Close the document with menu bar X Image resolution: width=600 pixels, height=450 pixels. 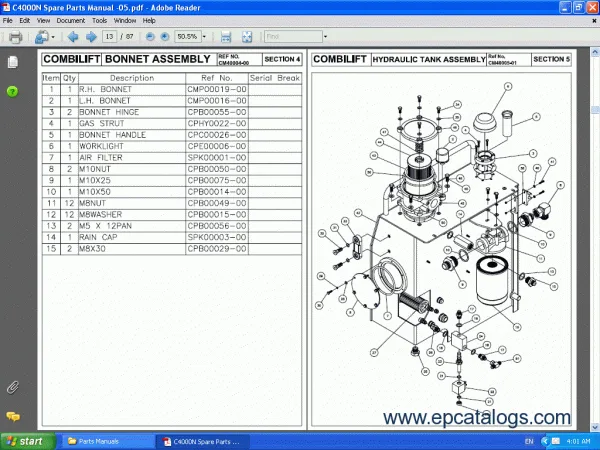(594, 21)
